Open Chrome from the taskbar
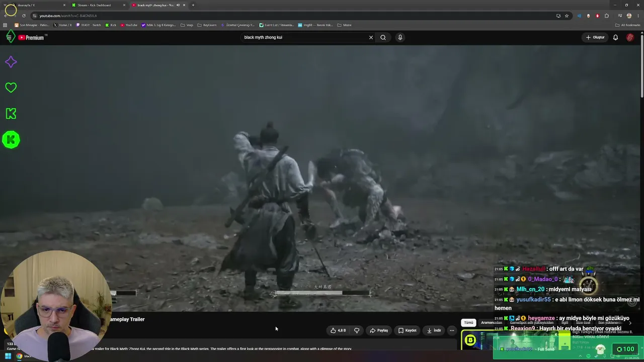 pyautogui.click(x=19, y=356)
